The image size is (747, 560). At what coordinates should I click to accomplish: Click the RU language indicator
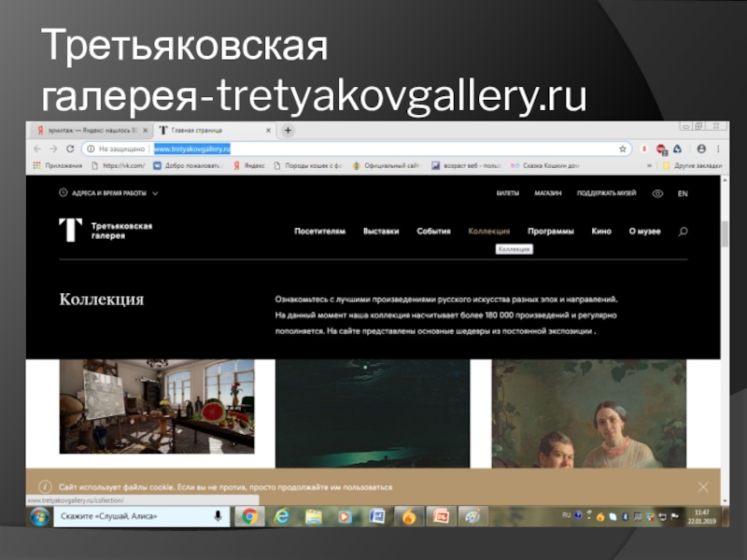566,515
